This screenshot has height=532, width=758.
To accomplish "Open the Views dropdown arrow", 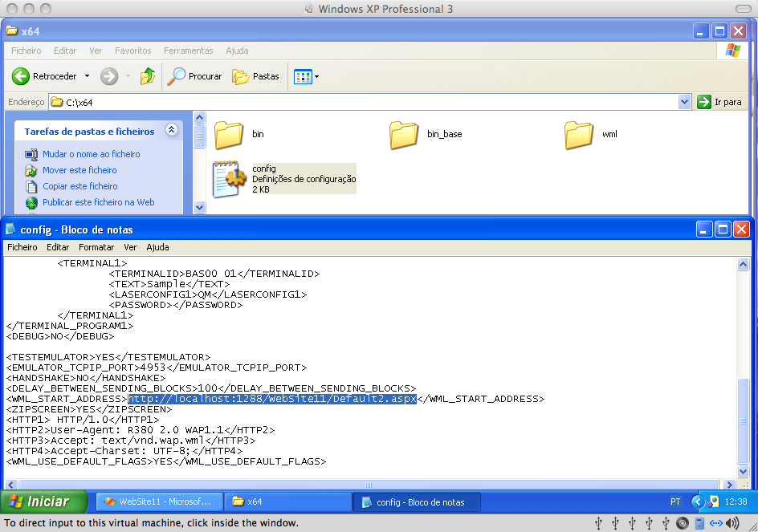I will pyautogui.click(x=316, y=76).
